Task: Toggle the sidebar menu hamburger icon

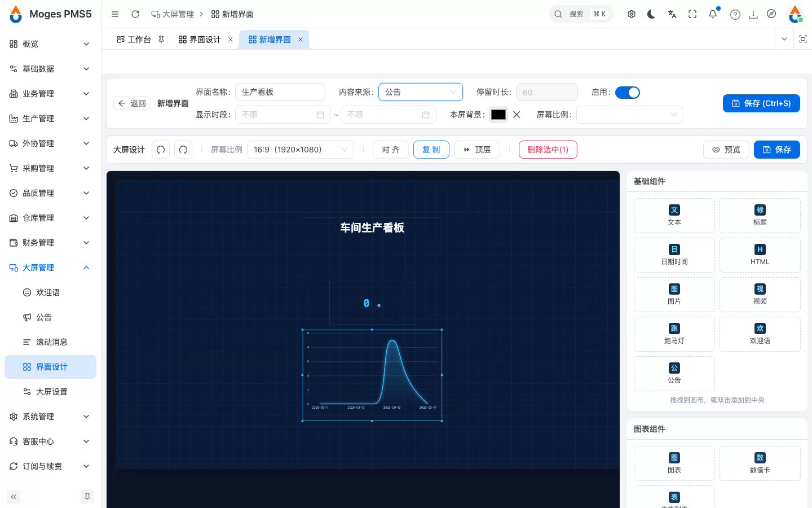Action: pos(115,14)
